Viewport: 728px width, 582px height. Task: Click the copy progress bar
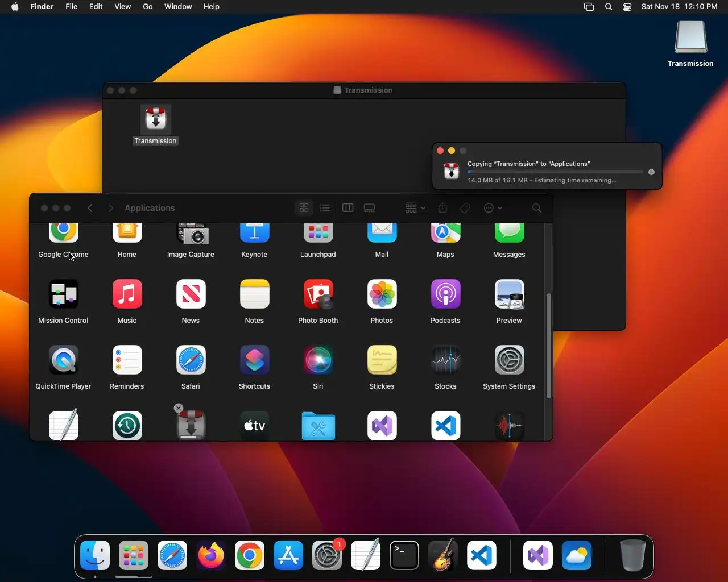coord(555,172)
